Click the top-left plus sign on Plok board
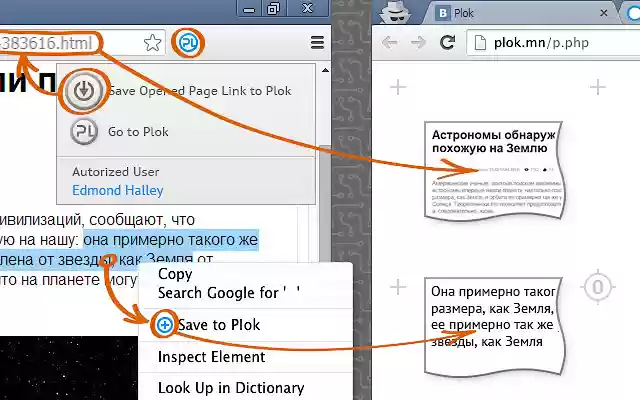 (x=398, y=87)
